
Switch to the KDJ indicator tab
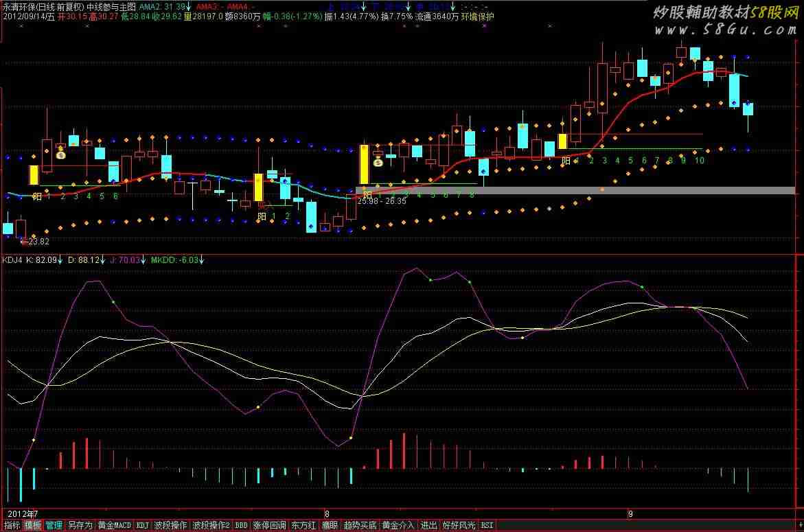pos(142,526)
